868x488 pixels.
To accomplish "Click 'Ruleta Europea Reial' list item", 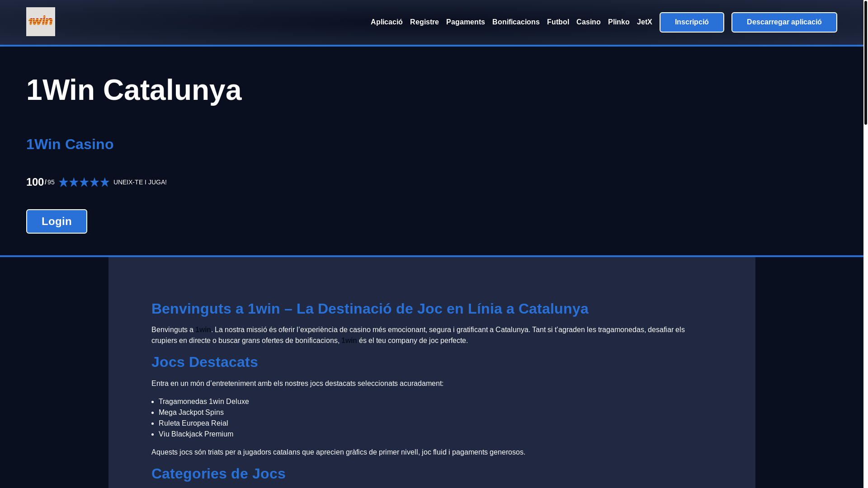I will (193, 423).
